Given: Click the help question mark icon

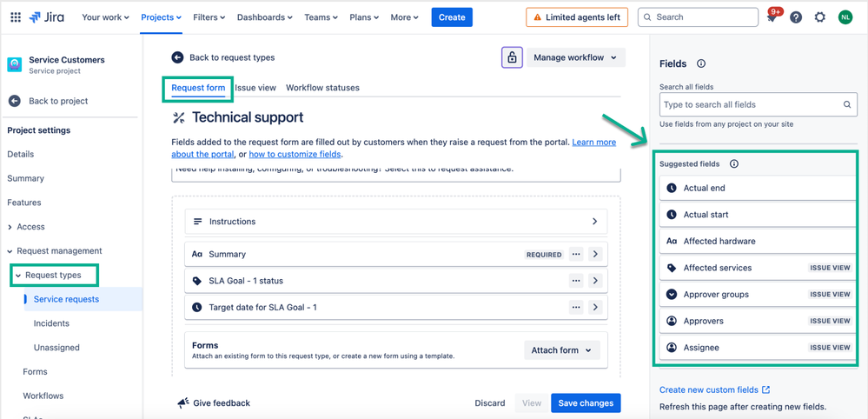Looking at the screenshot, I should click(796, 17).
